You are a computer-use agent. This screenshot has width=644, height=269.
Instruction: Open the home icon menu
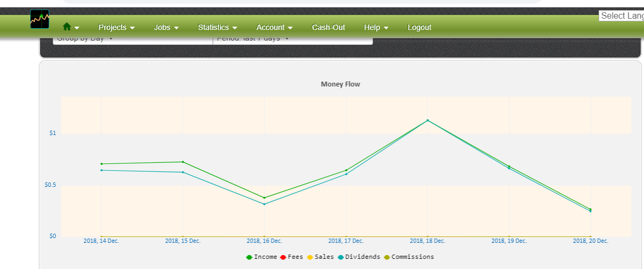tap(71, 27)
